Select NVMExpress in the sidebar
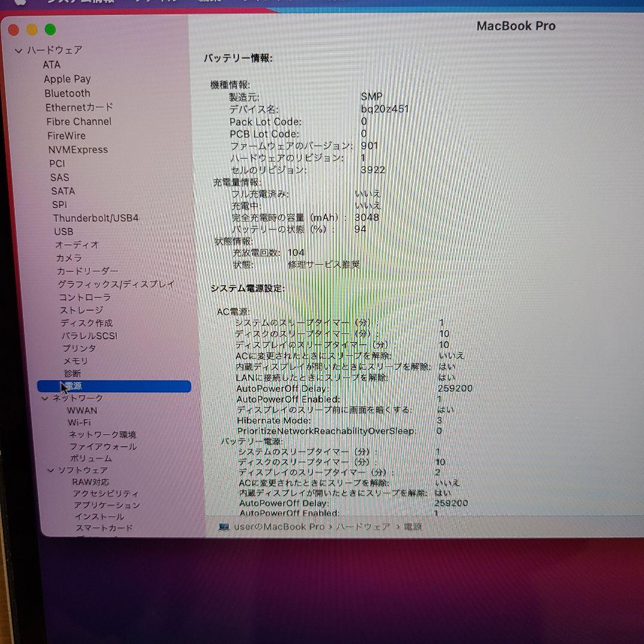 pos(78,150)
